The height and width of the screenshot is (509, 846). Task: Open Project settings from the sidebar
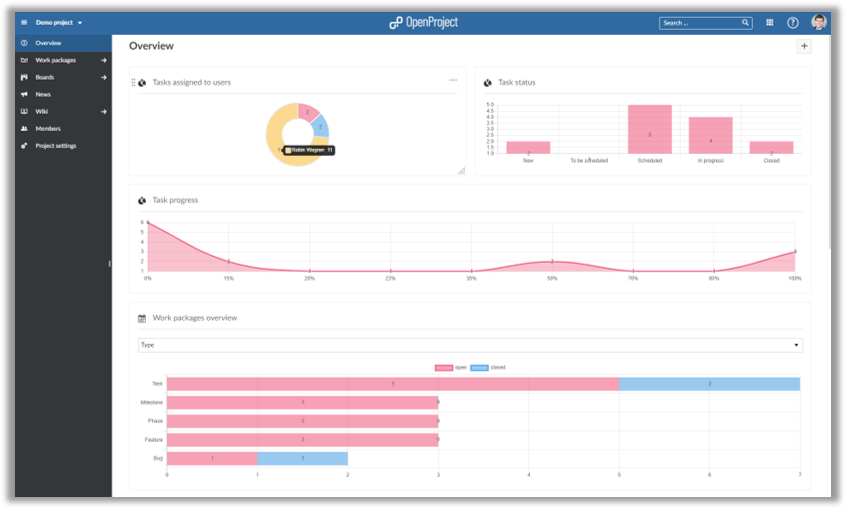(x=56, y=146)
